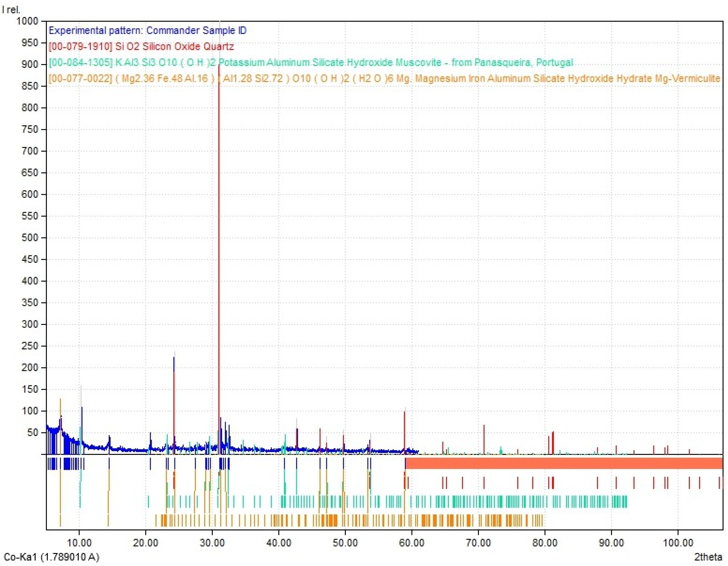The image size is (728, 566).
Task: Select the Muscovite phase legend entry
Action: point(311,62)
